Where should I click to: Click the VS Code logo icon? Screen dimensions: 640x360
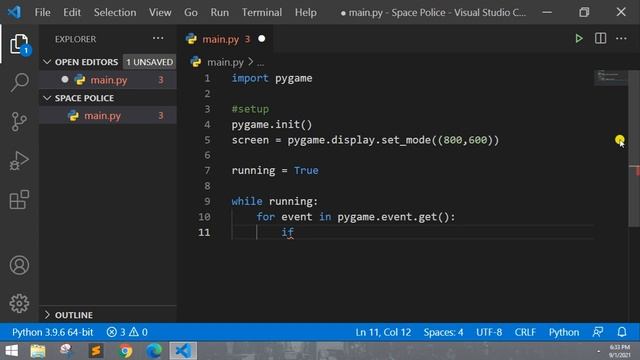click(x=14, y=12)
